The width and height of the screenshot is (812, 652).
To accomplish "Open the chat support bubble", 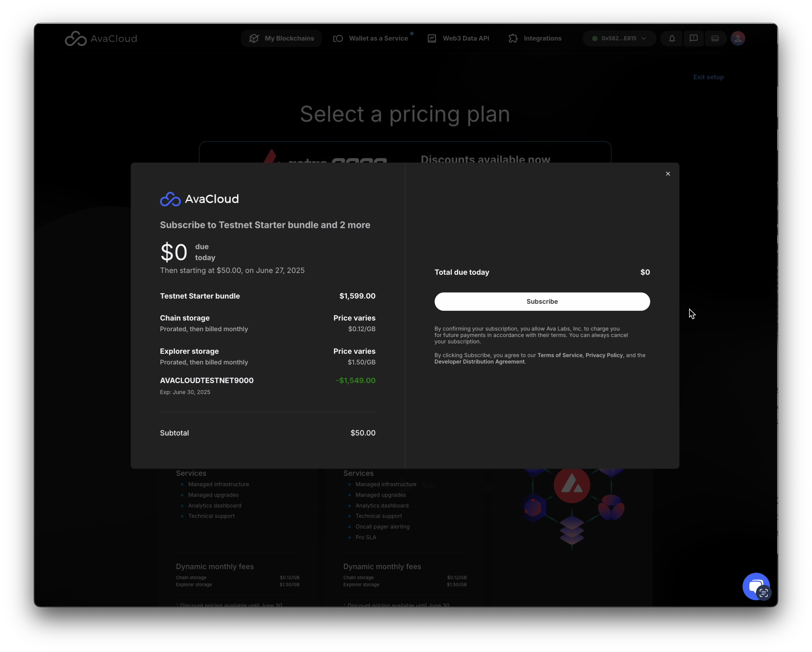I will coord(756,586).
